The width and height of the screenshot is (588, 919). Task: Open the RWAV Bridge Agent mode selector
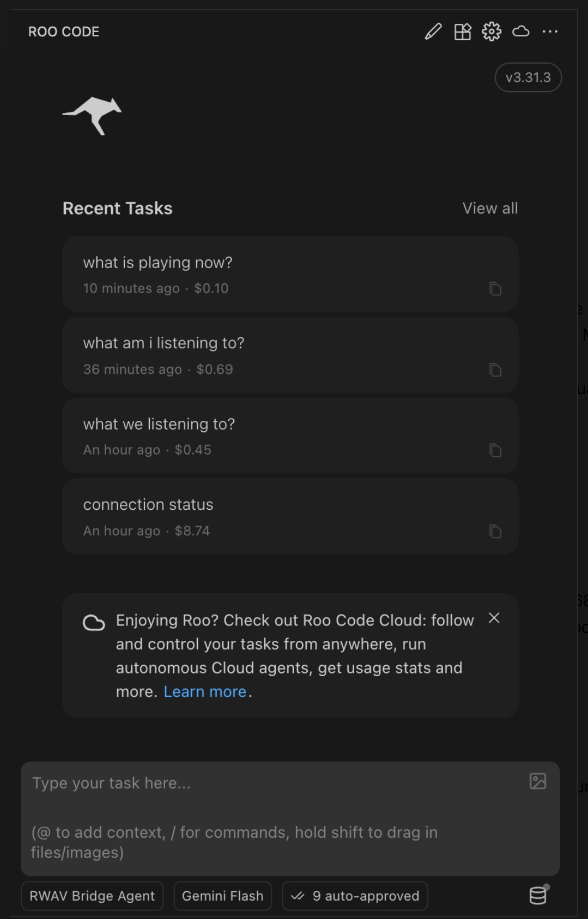click(92, 896)
